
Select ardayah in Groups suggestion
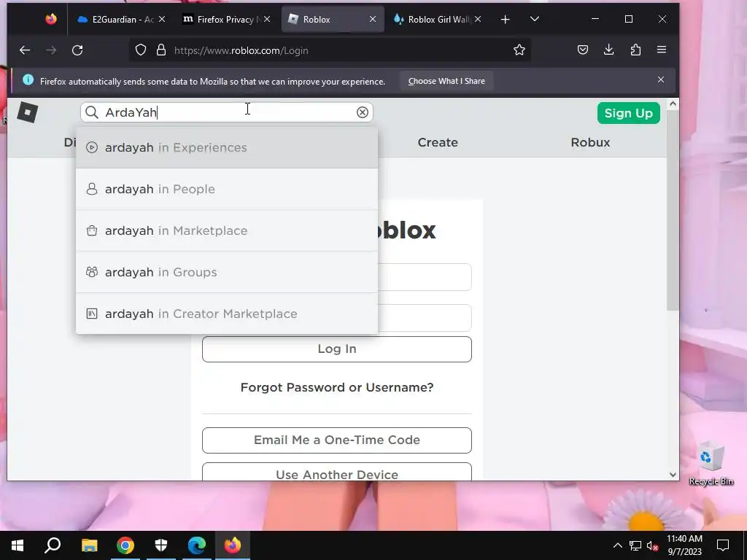(x=227, y=272)
